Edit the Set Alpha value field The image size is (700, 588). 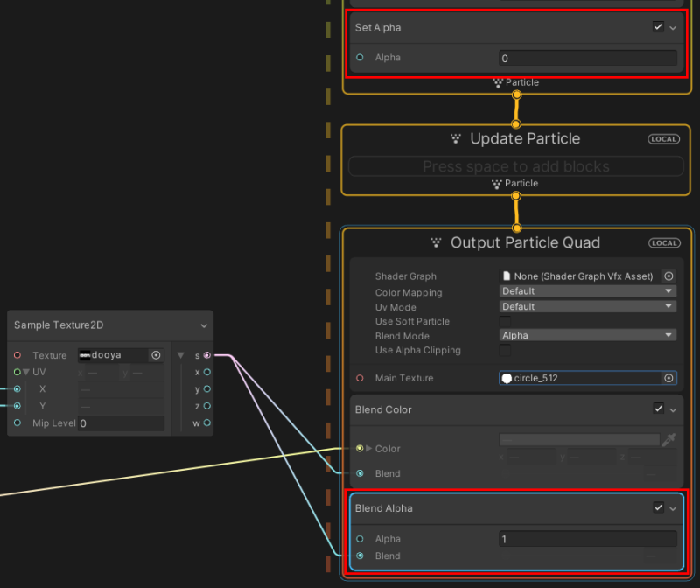[x=587, y=58]
